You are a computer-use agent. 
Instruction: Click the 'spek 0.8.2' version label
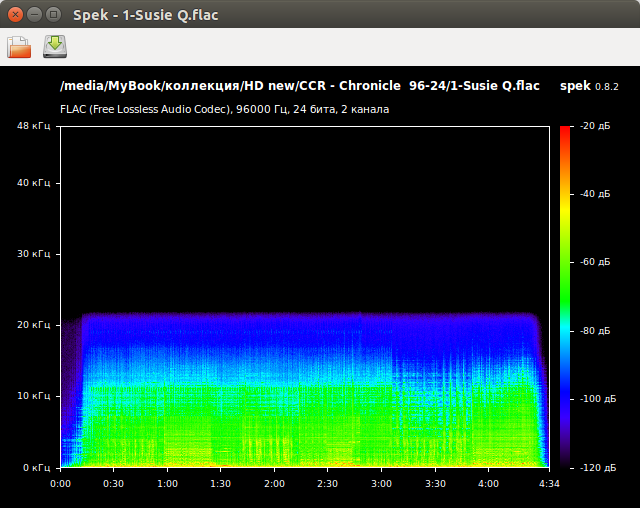click(590, 87)
